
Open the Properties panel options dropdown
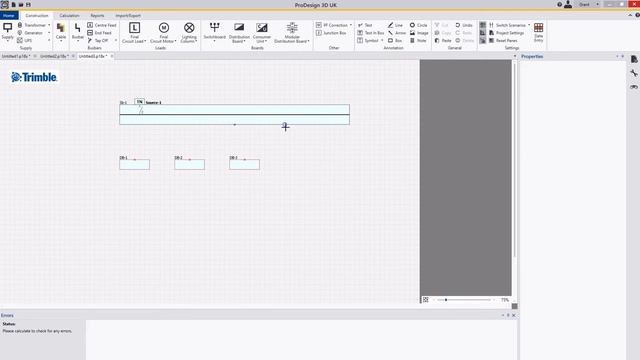[617, 56]
